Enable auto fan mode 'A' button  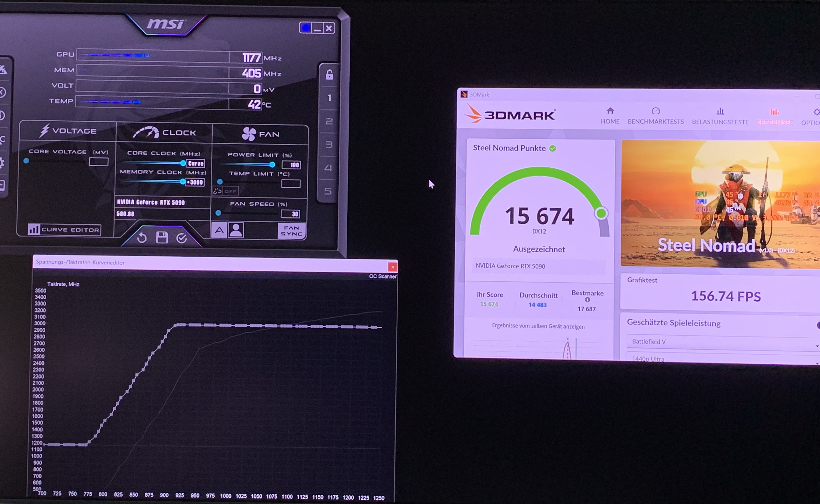[x=219, y=230]
